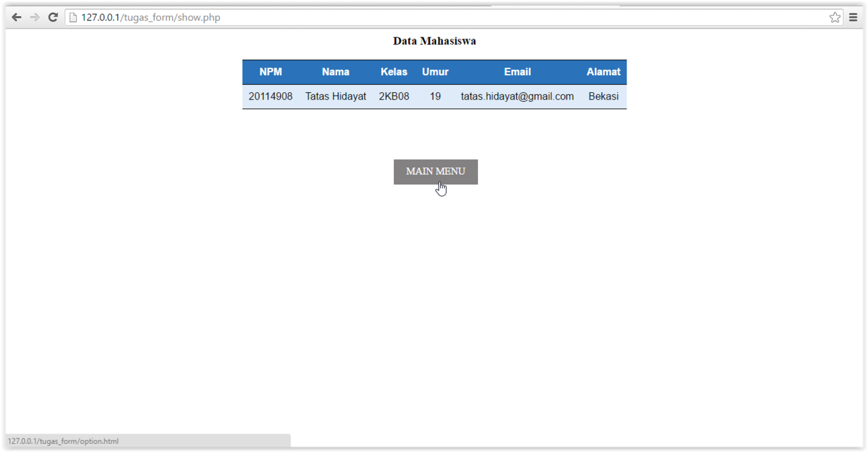Screen dimensions: 868x452
Task: Select the NPM column header
Action: pos(271,72)
